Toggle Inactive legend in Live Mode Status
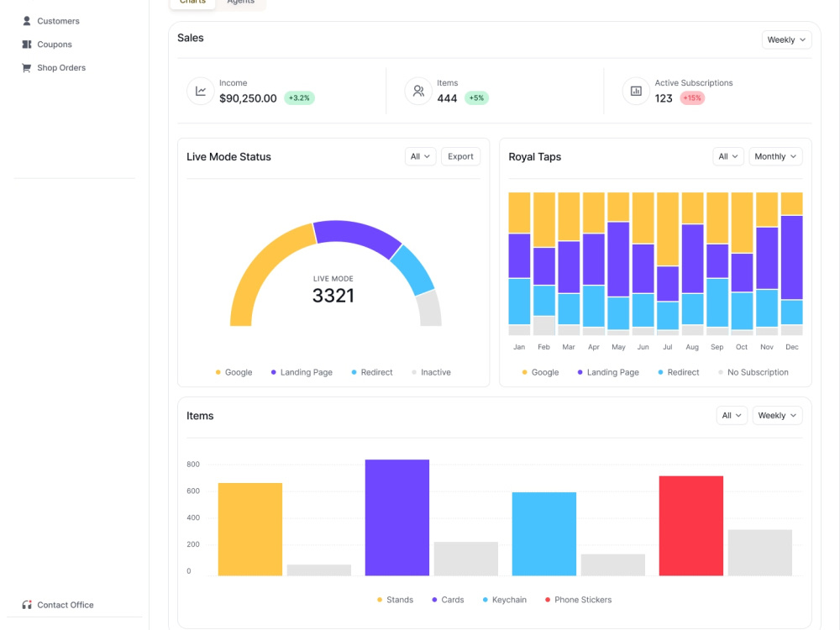 431,372
